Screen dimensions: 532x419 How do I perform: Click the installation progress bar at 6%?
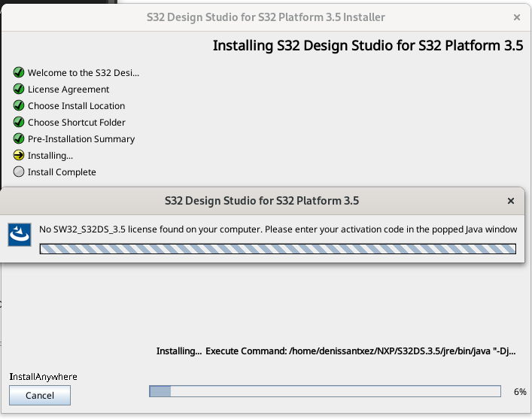325,391
